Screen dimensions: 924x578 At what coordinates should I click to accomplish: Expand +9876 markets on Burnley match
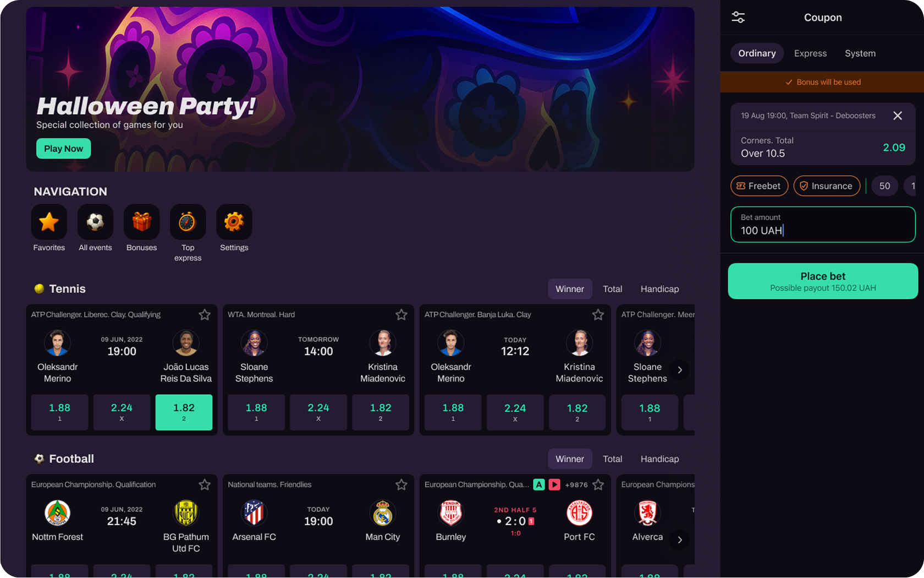tap(576, 484)
